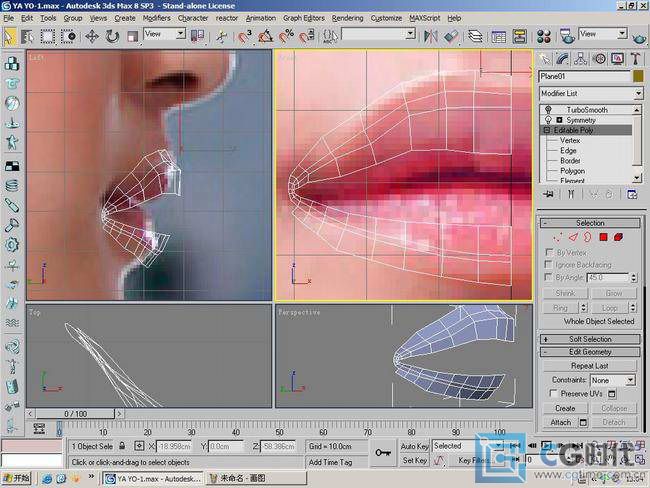Open the Graph Editors menu
650x488 pixels.
coord(304,18)
